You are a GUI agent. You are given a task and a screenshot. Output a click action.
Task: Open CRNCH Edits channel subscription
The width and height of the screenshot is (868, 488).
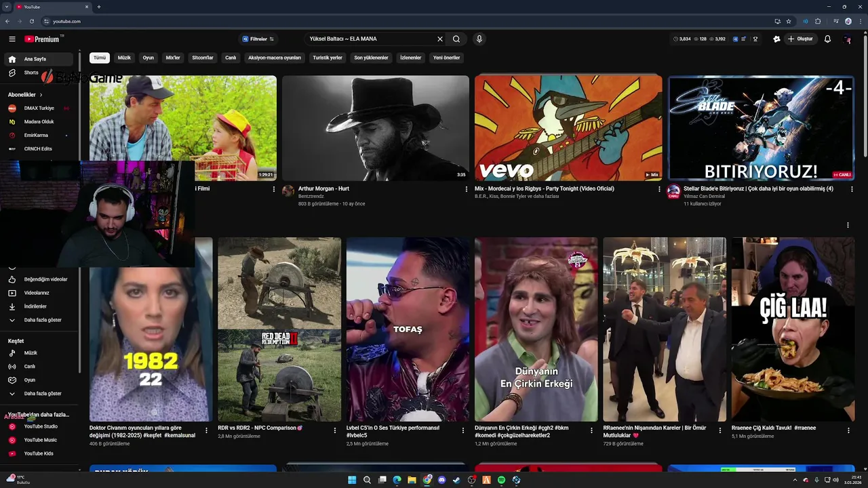(x=39, y=149)
